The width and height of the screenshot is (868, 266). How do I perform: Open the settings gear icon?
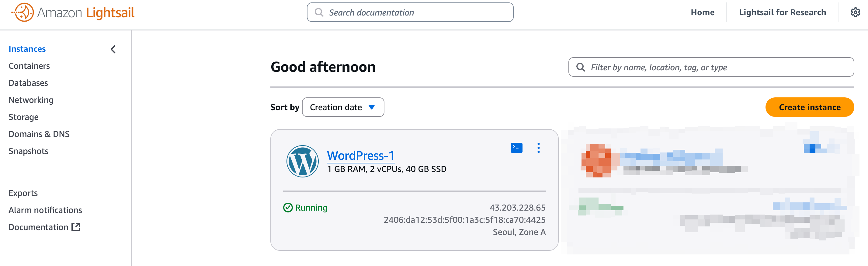pos(855,12)
